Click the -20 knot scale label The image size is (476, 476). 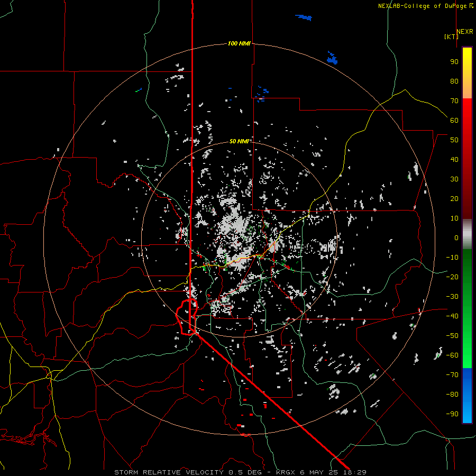pos(452,277)
